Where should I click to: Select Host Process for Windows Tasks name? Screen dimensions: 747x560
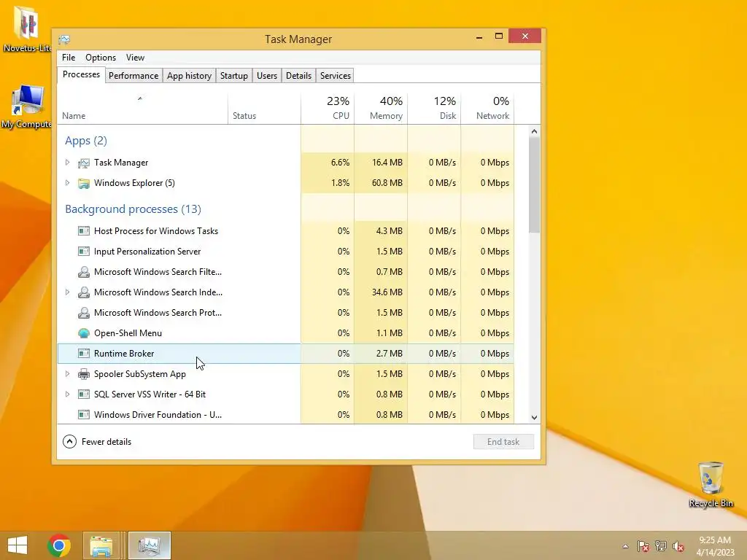point(156,231)
